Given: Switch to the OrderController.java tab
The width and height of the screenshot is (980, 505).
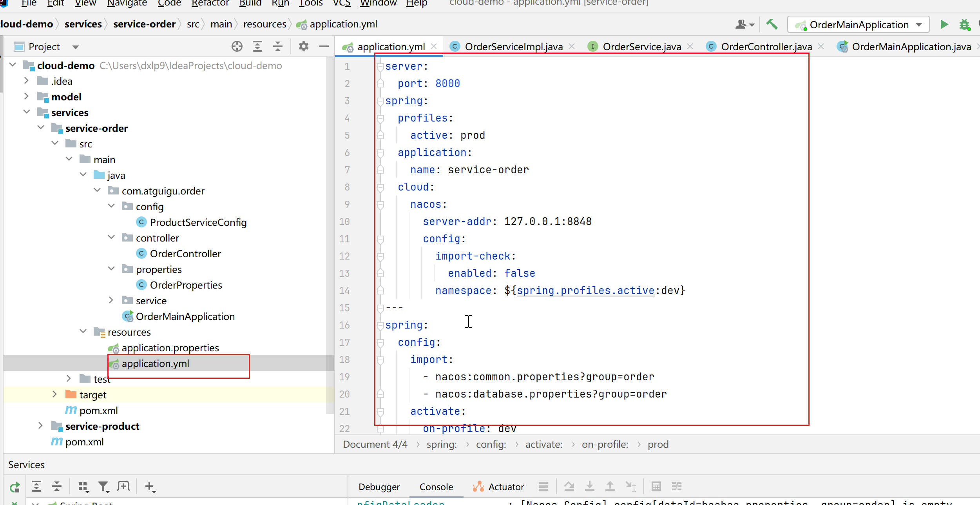Looking at the screenshot, I should [x=766, y=47].
